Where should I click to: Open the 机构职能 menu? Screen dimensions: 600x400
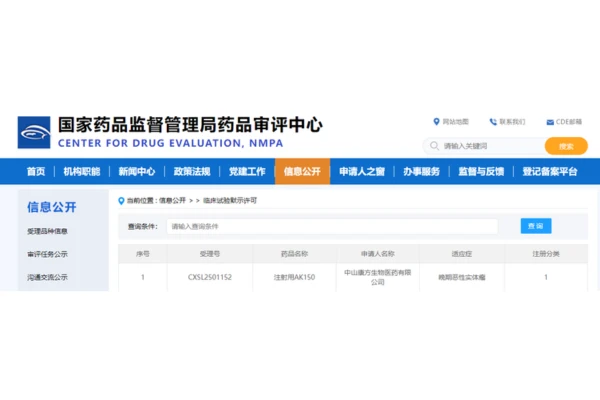pyautogui.click(x=81, y=172)
